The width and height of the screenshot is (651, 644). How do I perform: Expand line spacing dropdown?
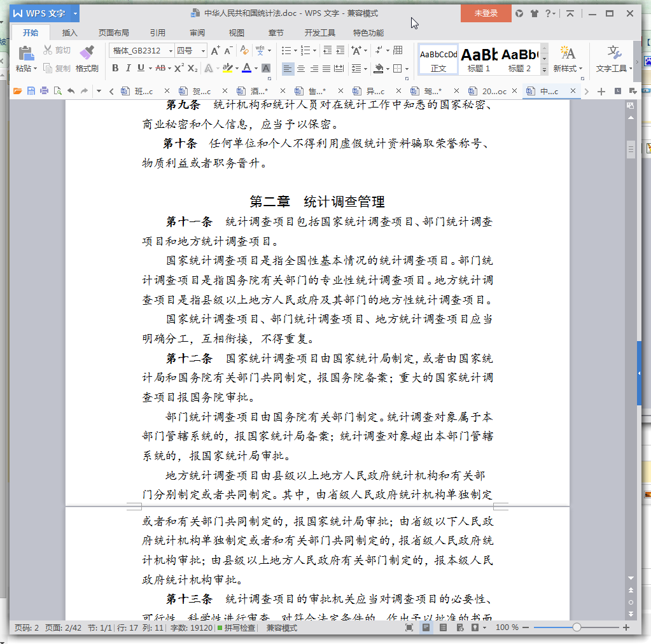click(x=366, y=69)
